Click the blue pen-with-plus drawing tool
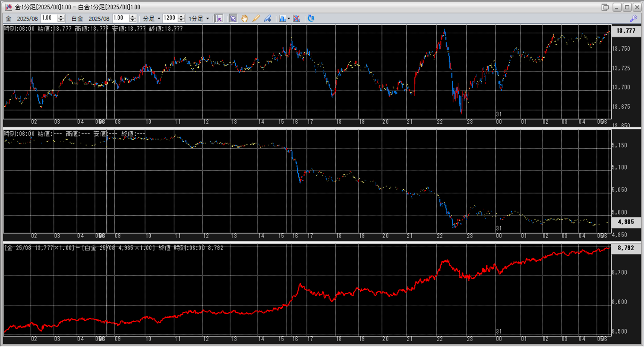Screen dimensions: 644x347 click(267, 19)
